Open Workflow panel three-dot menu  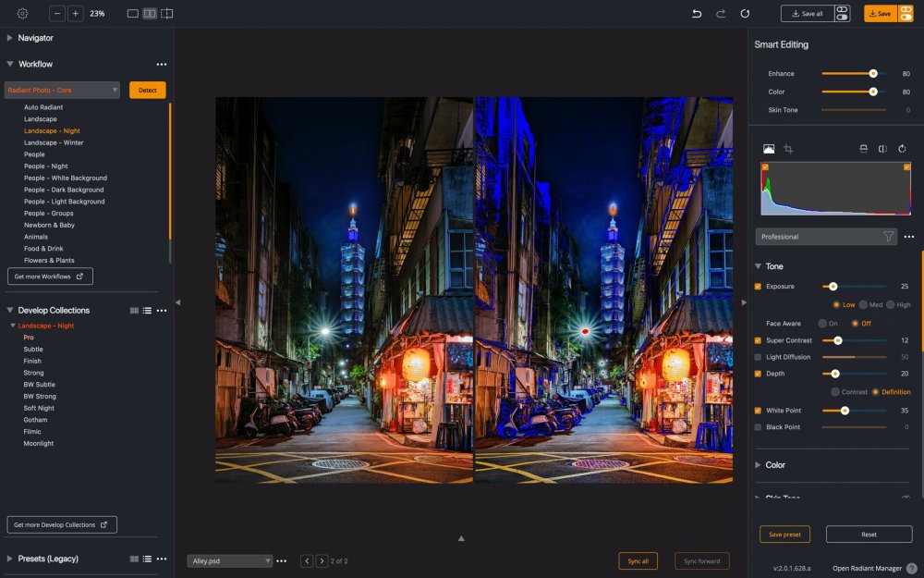(x=162, y=65)
